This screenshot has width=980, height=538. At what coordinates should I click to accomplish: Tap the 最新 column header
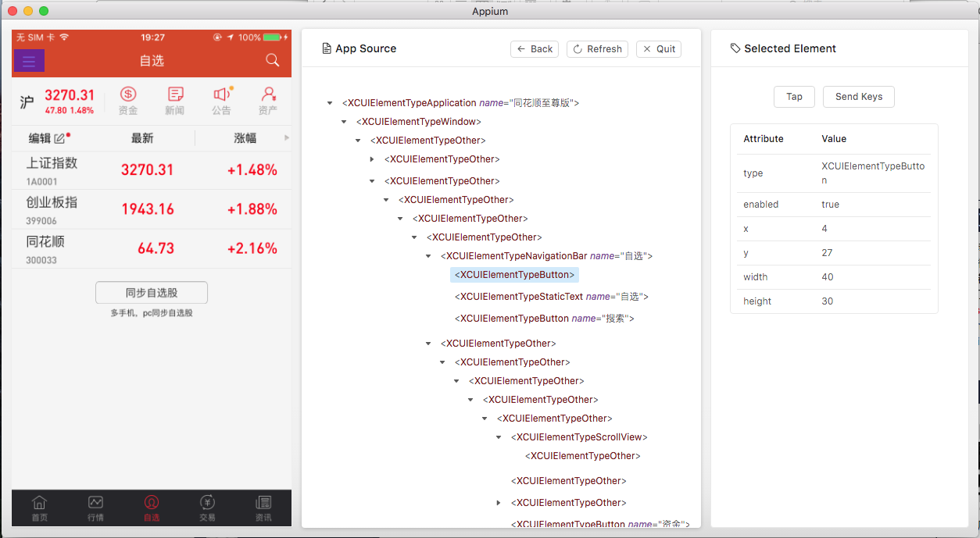pyautogui.click(x=142, y=138)
